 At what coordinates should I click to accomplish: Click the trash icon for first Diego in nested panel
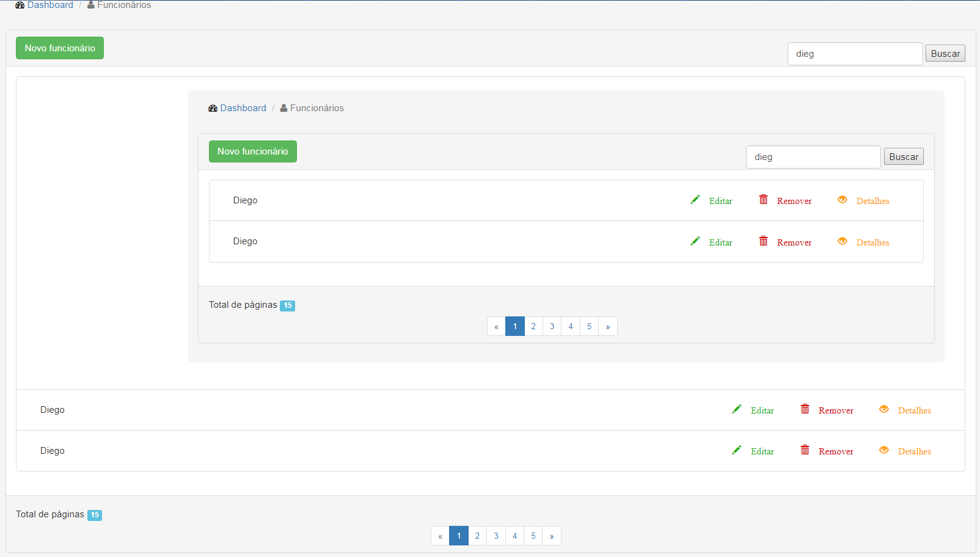tap(764, 199)
